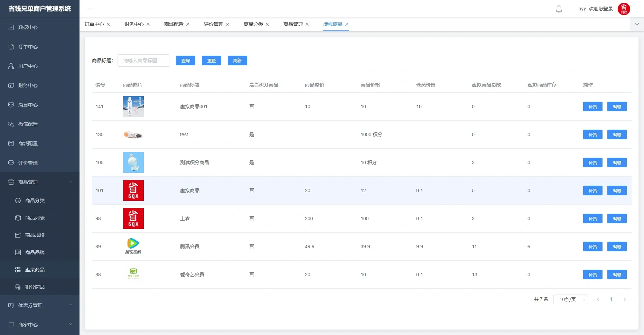The image size is (644, 335).
Task: Open 消息中心 from the sidebar
Action: (28, 105)
